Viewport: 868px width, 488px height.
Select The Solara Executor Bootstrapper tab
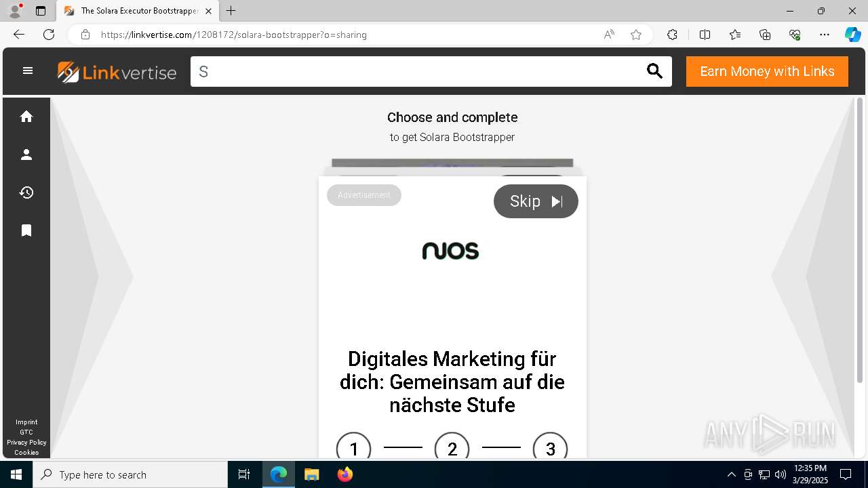pos(138,11)
